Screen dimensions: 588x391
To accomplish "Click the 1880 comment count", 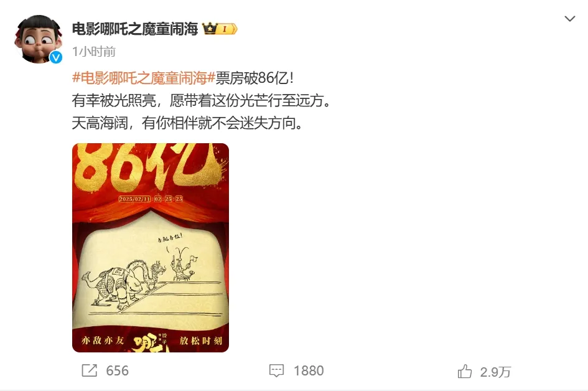I will click(x=309, y=370).
